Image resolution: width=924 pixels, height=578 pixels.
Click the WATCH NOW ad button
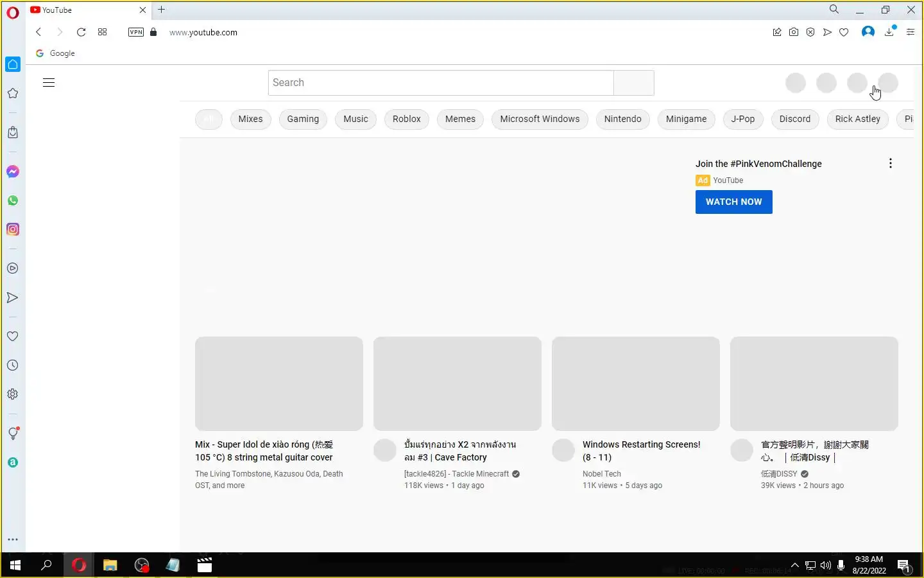[x=734, y=202]
